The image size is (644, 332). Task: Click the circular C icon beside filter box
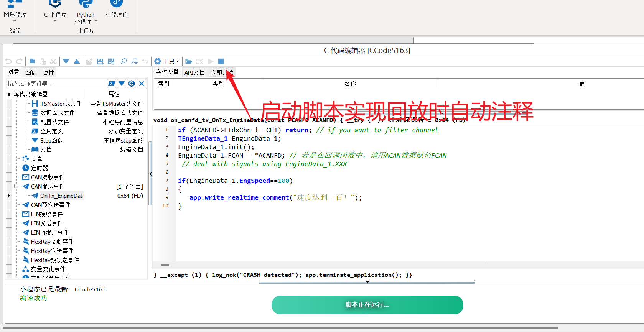pos(132,84)
